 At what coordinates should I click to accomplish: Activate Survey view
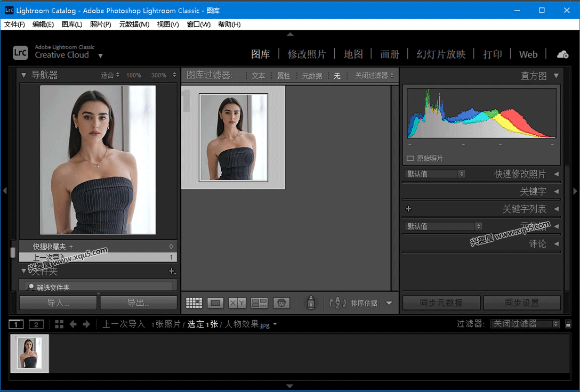(260, 302)
